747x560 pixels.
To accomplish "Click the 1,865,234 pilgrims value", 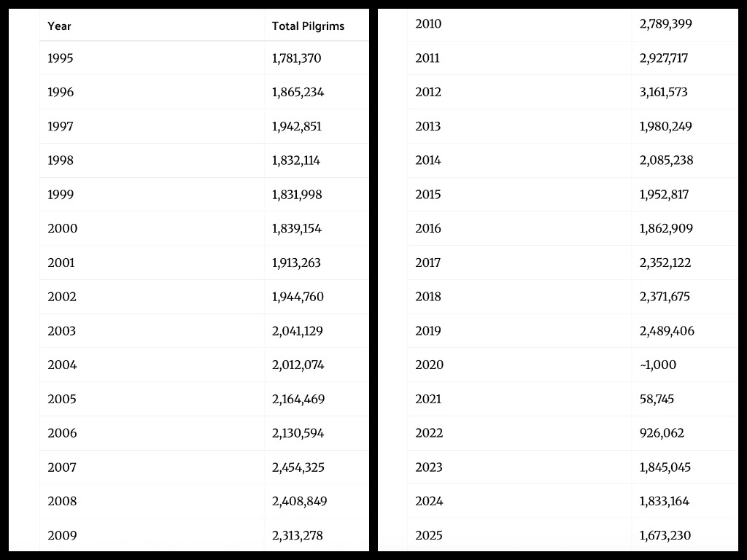I will pyautogui.click(x=298, y=93).
